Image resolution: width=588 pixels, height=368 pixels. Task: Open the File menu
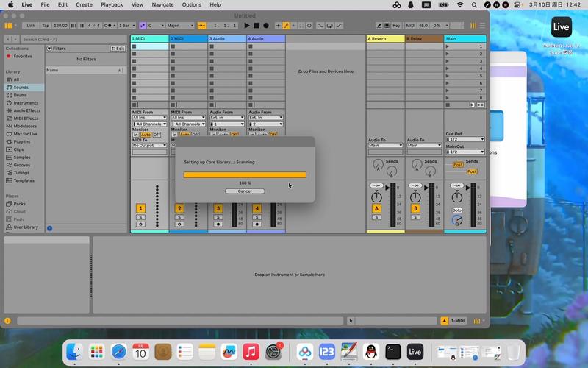[x=45, y=5]
